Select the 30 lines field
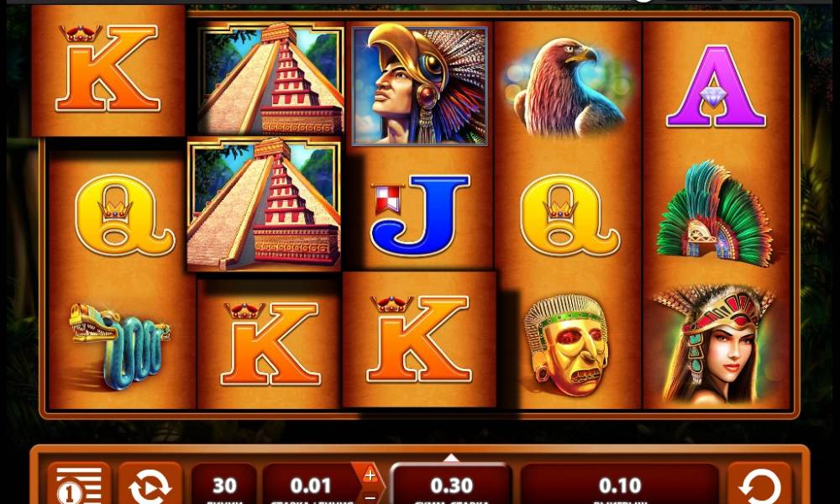This screenshot has width=840, height=504. pyautogui.click(x=224, y=485)
